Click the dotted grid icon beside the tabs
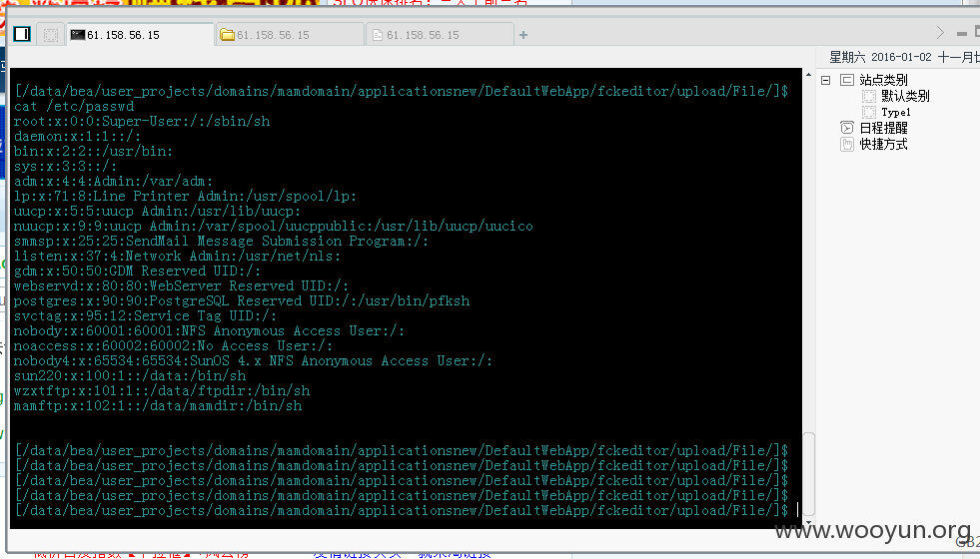Screen dimensions: 980x559 [x=51, y=34]
